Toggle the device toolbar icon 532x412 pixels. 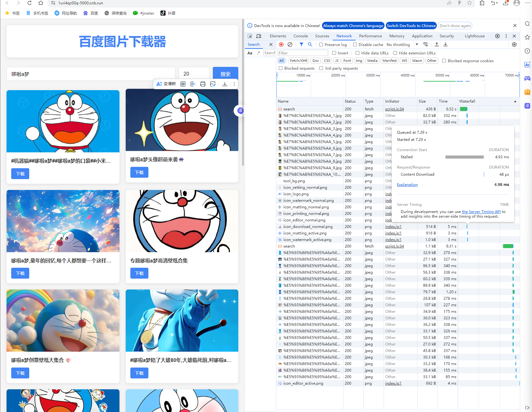[x=259, y=36]
